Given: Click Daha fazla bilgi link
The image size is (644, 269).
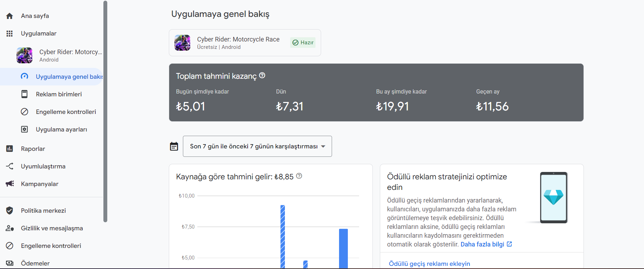Looking at the screenshot, I should coord(486,244).
